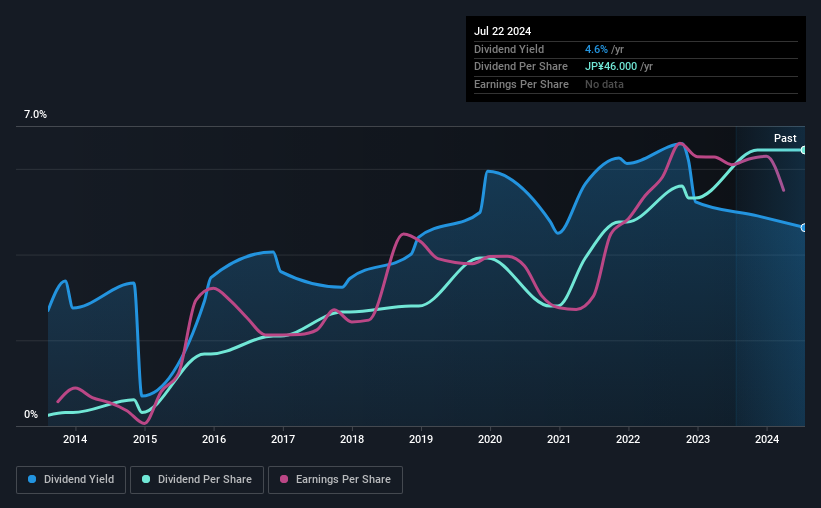Click the 2019 x-axis label
Viewport: 821px width, 508px height.
click(x=420, y=439)
